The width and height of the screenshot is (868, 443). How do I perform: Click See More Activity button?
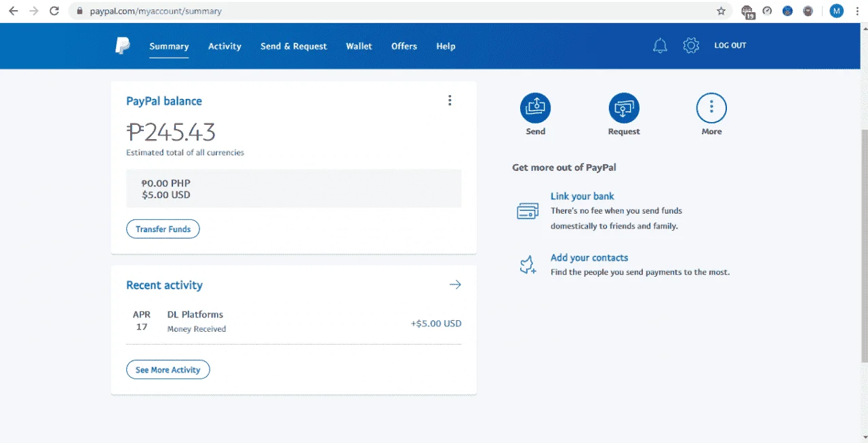pyautogui.click(x=167, y=370)
